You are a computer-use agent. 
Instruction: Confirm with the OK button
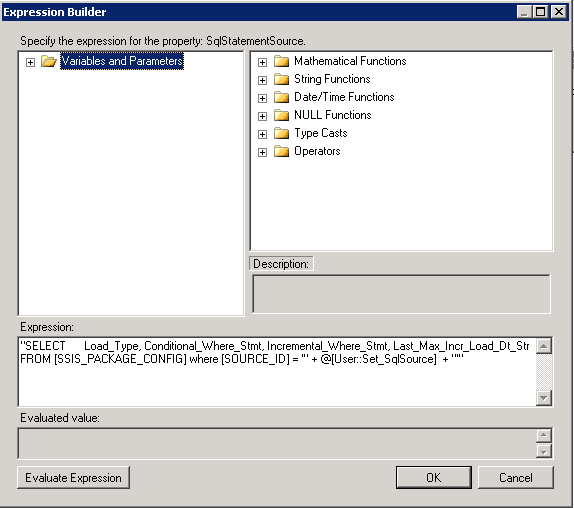point(433,478)
